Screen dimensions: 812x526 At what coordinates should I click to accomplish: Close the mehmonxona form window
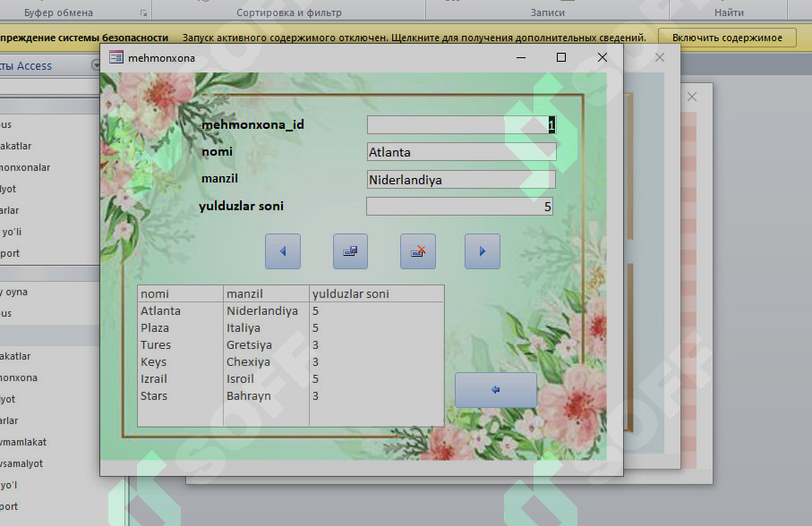603,57
